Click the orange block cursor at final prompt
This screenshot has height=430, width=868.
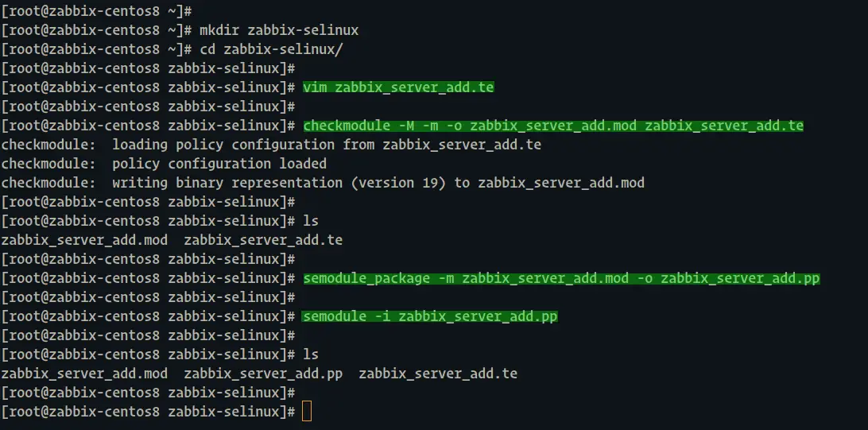(x=307, y=412)
